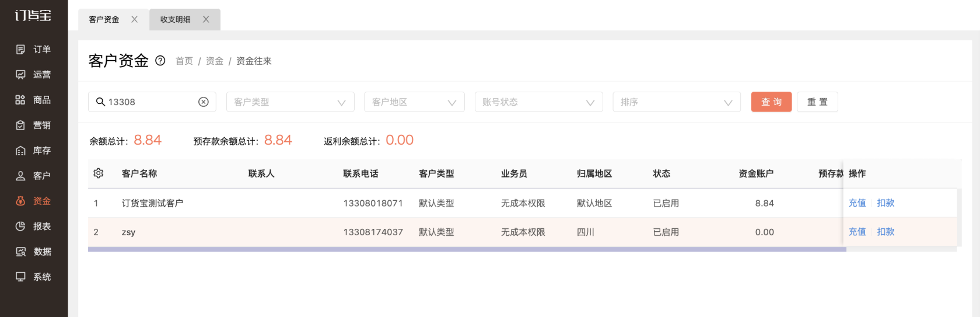Switch to the 收支明细 tab

(x=176, y=19)
